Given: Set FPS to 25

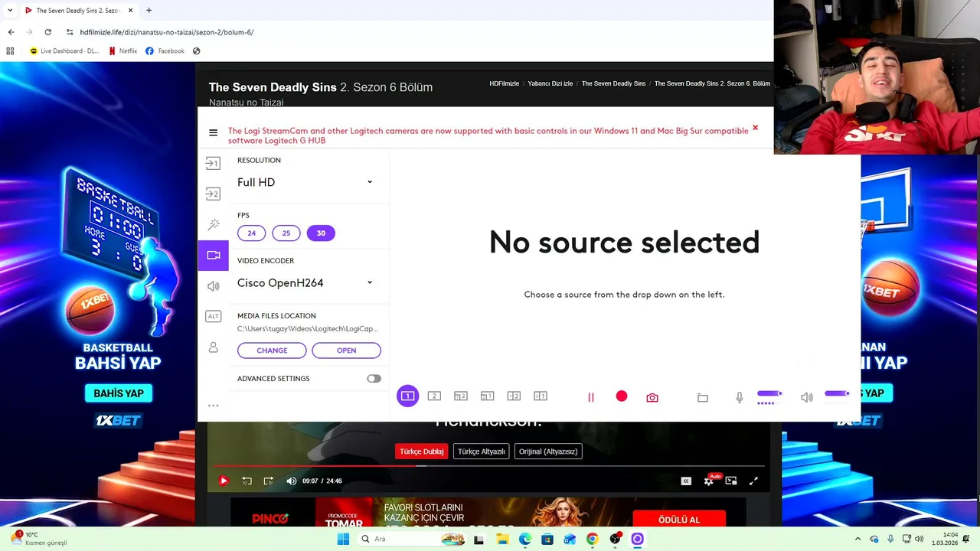Looking at the screenshot, I should 286,233.
